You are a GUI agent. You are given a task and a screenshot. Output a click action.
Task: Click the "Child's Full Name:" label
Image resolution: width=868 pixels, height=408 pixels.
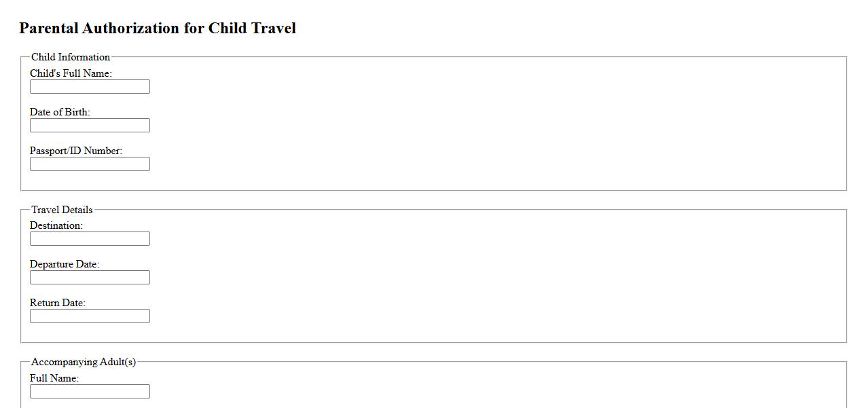coord(71,73)
